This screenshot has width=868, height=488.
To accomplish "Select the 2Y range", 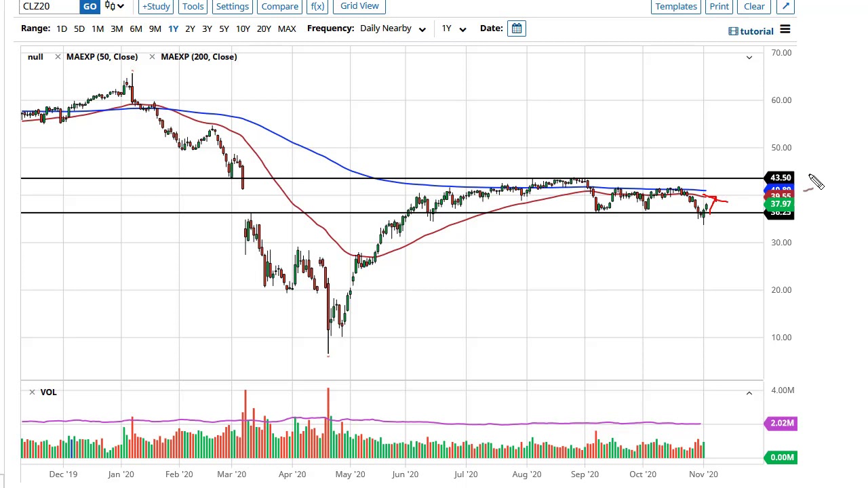I will click(x=190, y=28).
